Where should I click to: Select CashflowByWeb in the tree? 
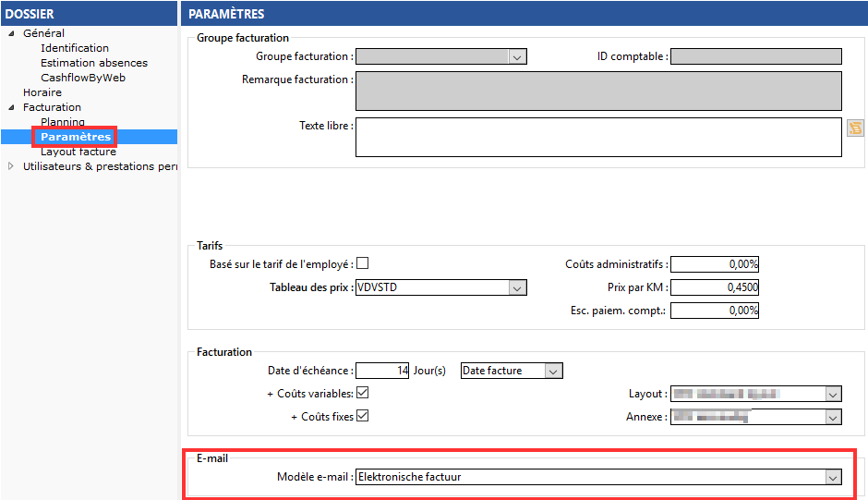(83, 79)
